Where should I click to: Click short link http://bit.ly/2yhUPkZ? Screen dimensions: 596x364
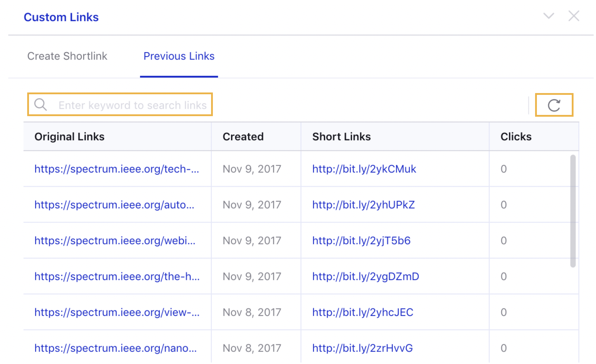364,205
